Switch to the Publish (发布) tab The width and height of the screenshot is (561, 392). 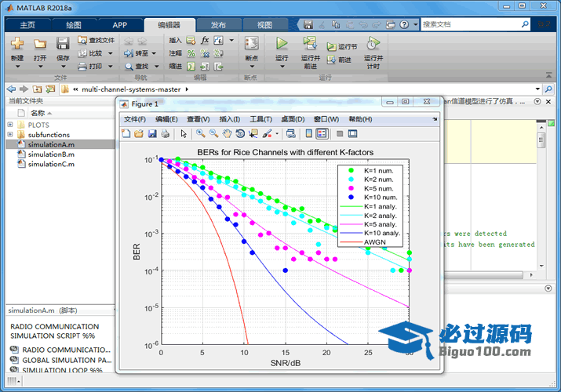tap(218, 25)
